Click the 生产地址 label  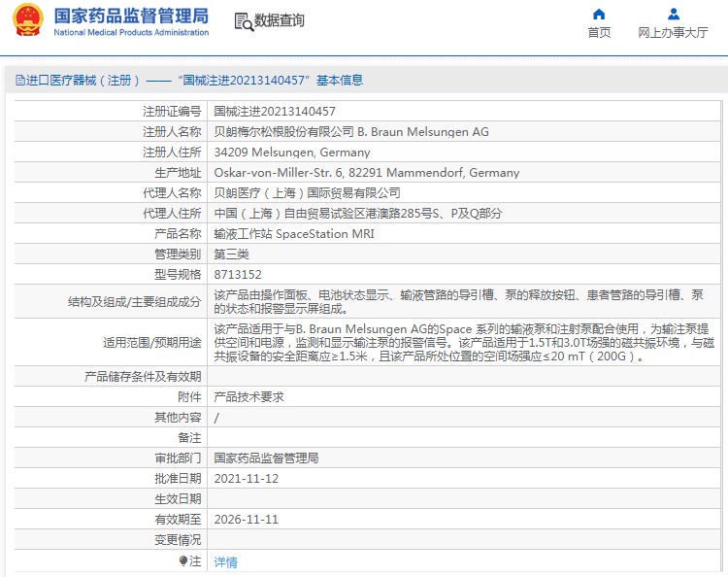coord(178,173)
